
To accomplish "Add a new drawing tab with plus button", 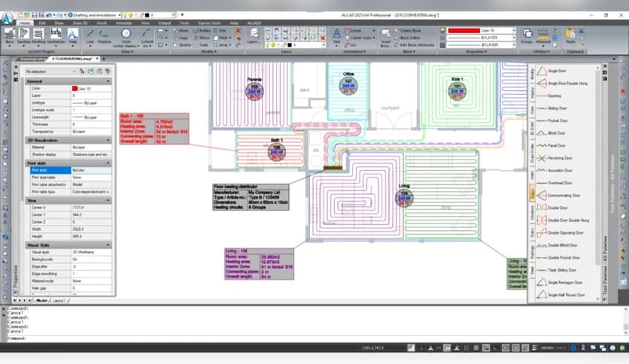I will pos(104,59).
